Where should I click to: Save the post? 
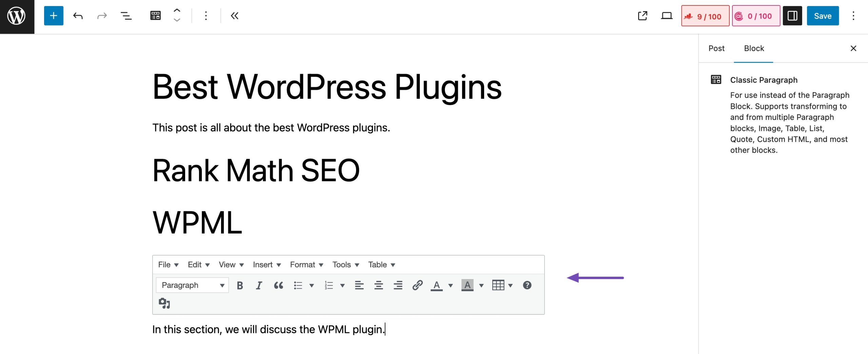[x=823, y=16]
